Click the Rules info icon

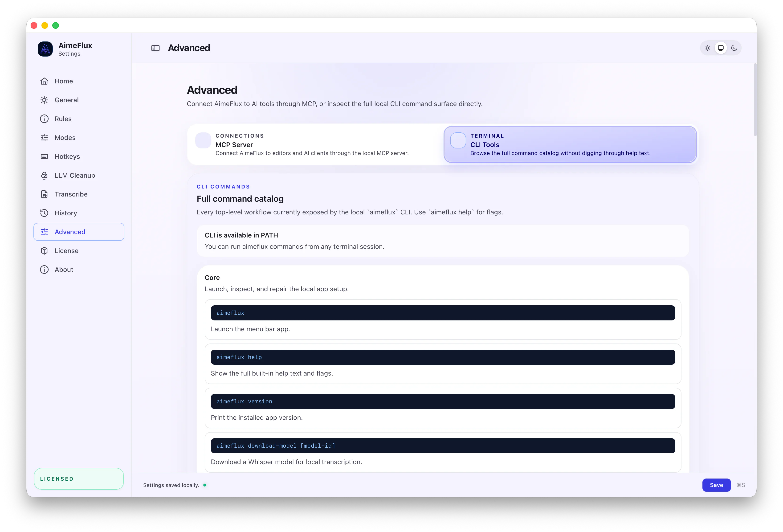44,119
